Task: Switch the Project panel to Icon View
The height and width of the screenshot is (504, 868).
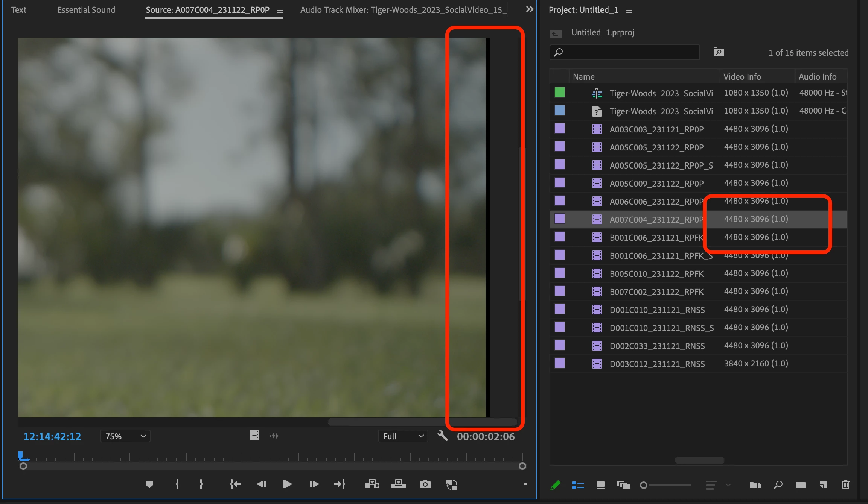Action: [x=601, y=485]
